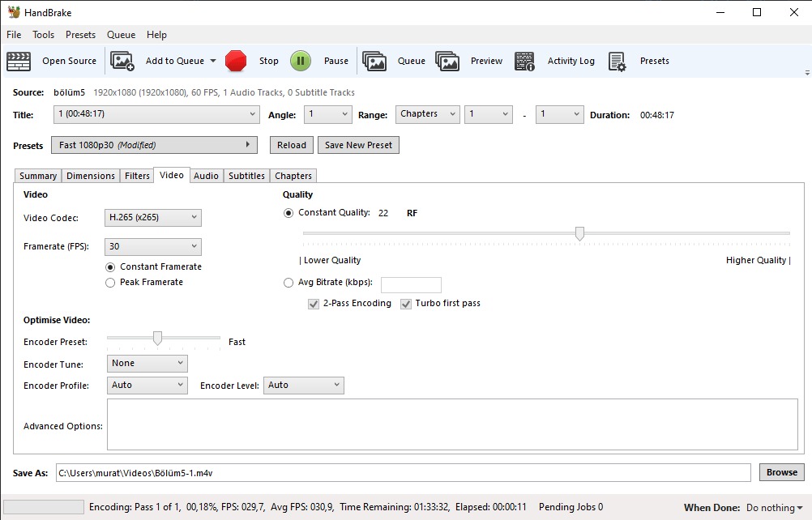Click the HandBrake pineapple app icon

(14, 12)
